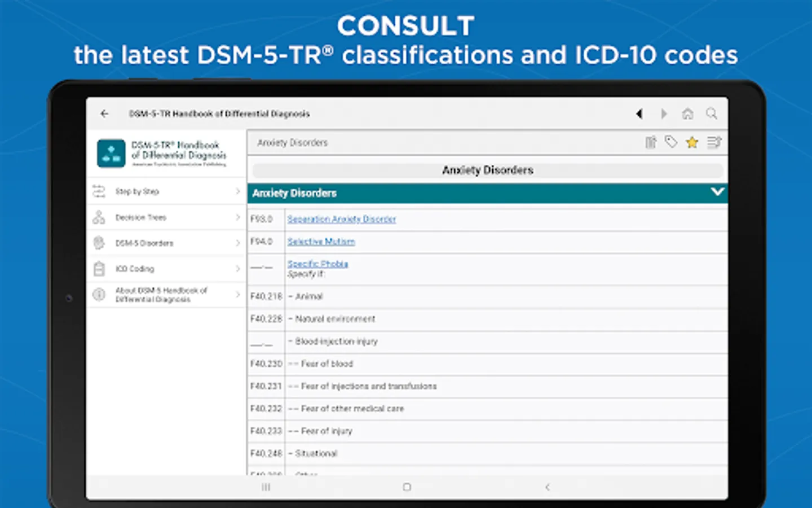Go to the previous page with the black left triangle
Screen dimensions: 812x508
639,113
